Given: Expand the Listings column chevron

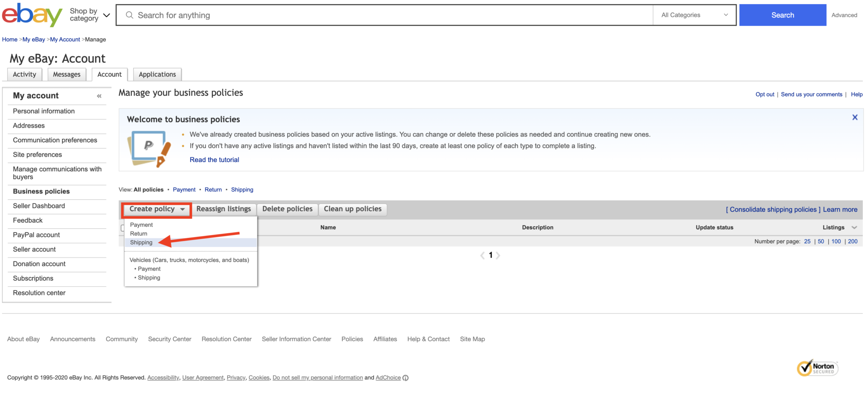Looking at the screenshot, I should point(854,228).
